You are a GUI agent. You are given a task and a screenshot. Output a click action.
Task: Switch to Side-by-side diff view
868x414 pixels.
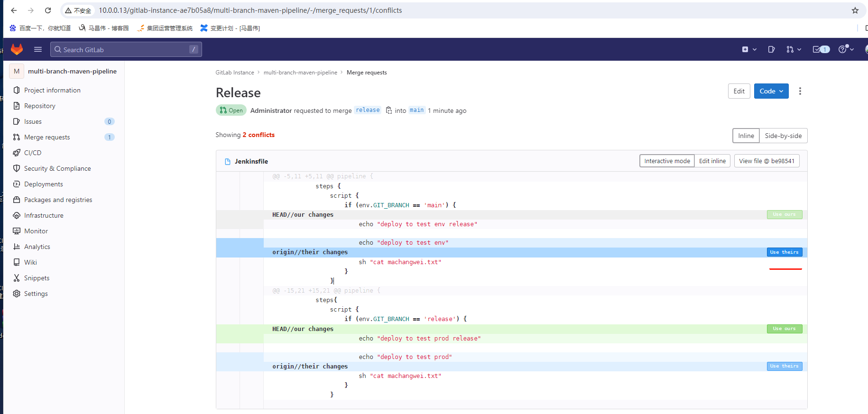(783, 136)
